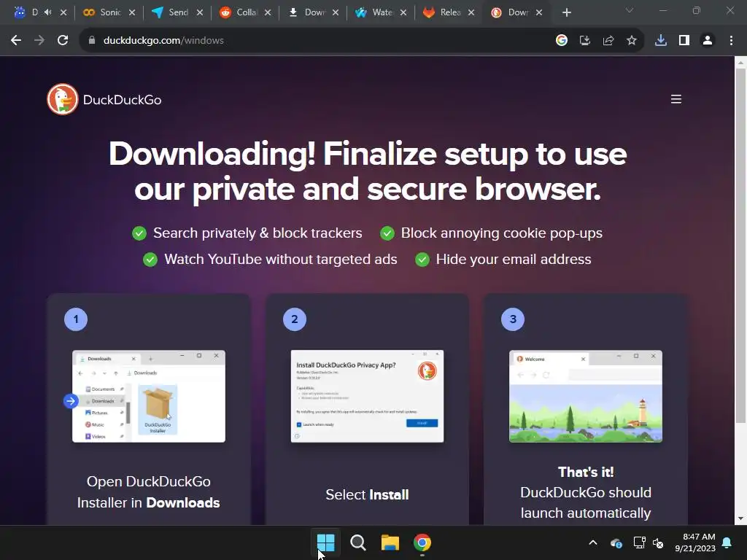Click the scrollbar down arrow
Viewport: 747px width, 560px height.
coord(740,518)
